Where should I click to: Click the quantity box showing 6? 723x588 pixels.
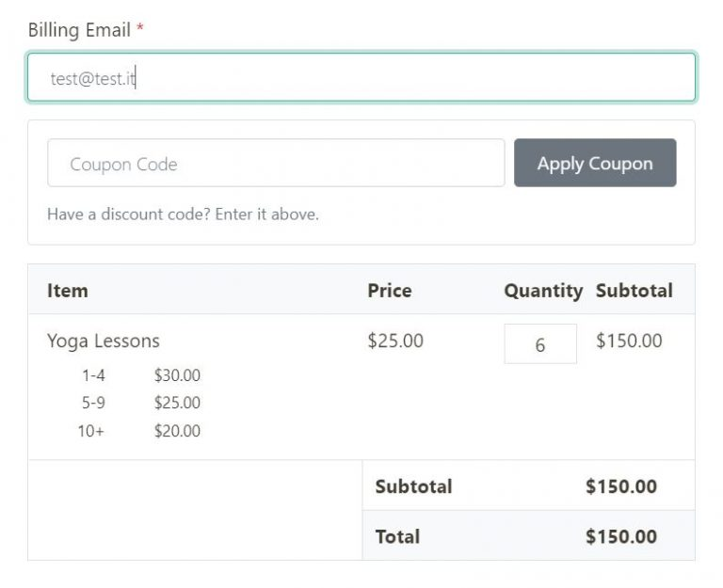click(x=540, y=344)
